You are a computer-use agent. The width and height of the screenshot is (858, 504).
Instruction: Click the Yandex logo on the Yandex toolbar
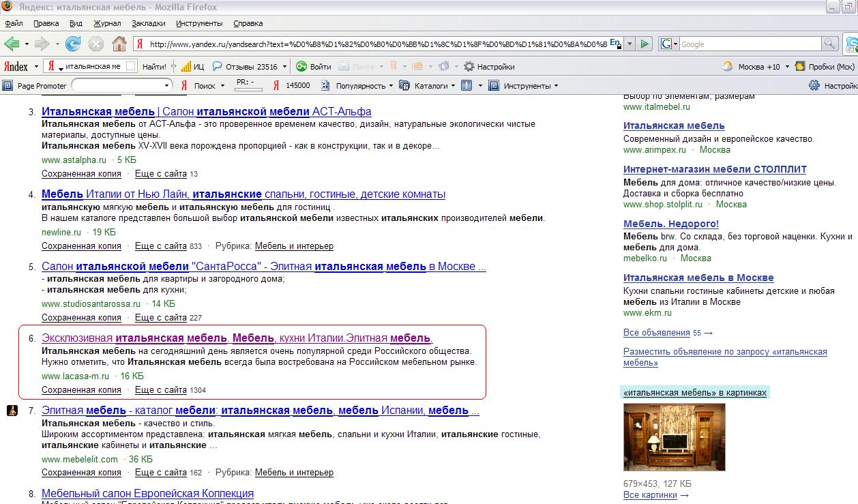[16, 66]
